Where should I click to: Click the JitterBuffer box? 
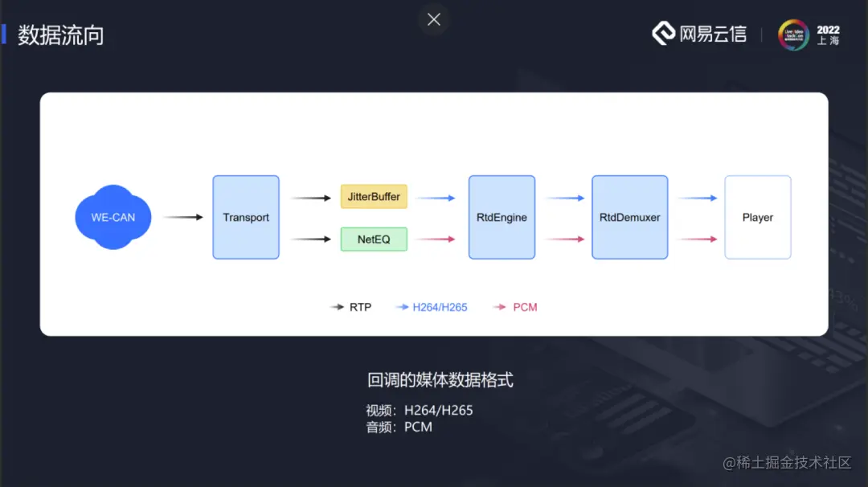pyautogui.click(x=374, y=196)
